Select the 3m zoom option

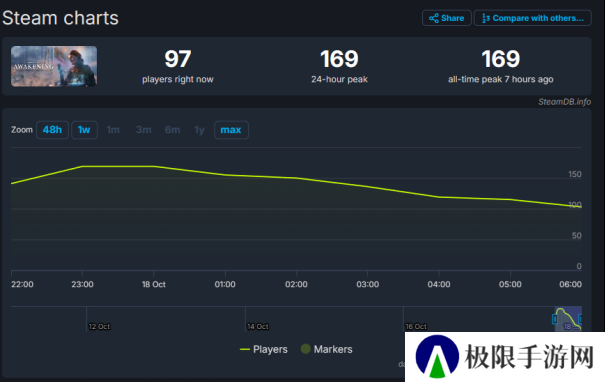tap(144, 130)
